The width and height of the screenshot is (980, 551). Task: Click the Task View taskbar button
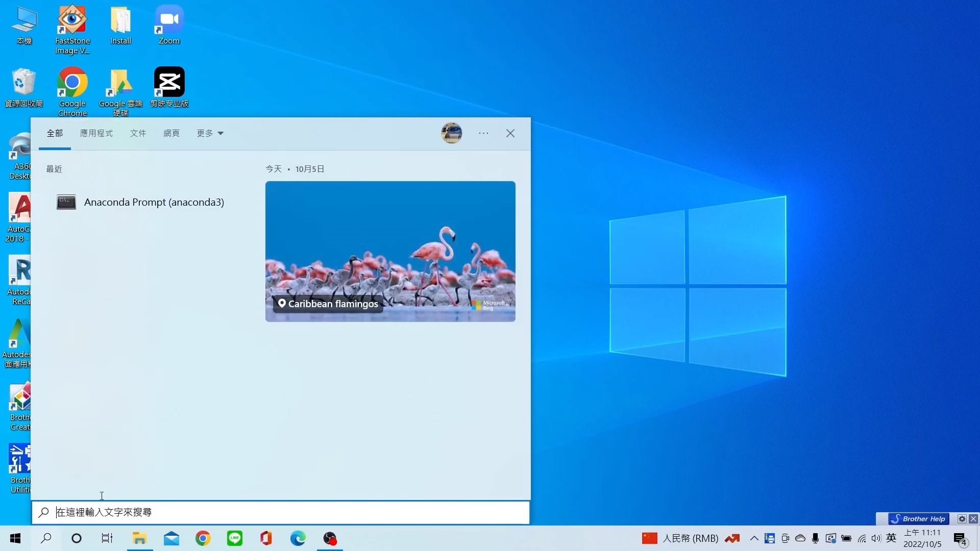[x=107, y=538]
